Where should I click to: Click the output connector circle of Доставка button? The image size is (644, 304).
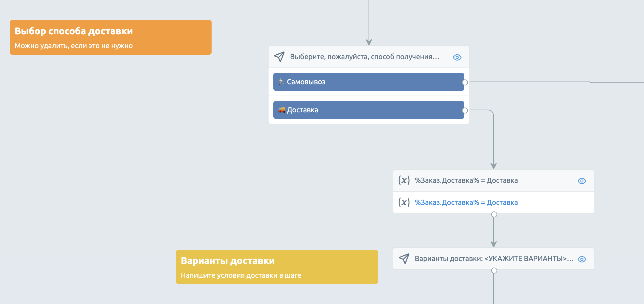coord(465,110)
